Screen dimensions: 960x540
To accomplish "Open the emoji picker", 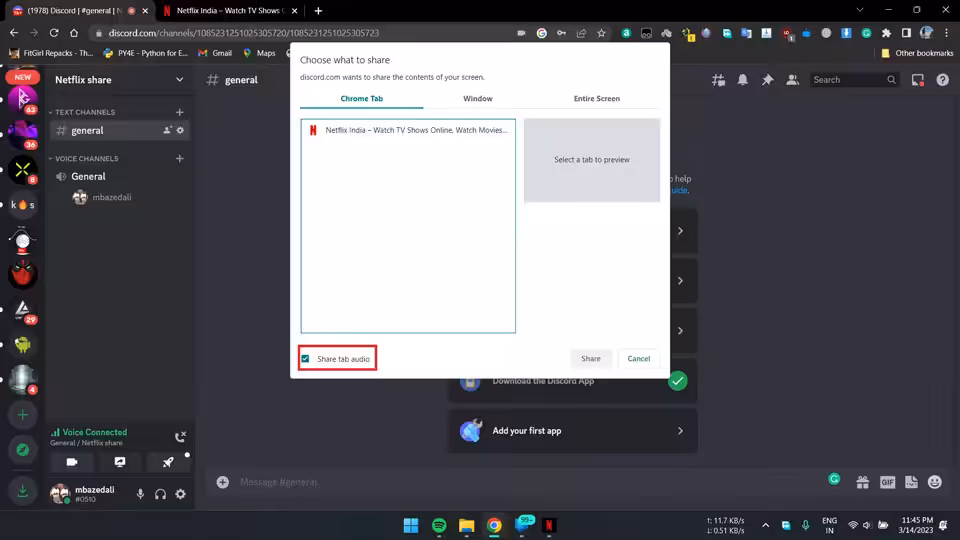I will click(x=935, y=482).
